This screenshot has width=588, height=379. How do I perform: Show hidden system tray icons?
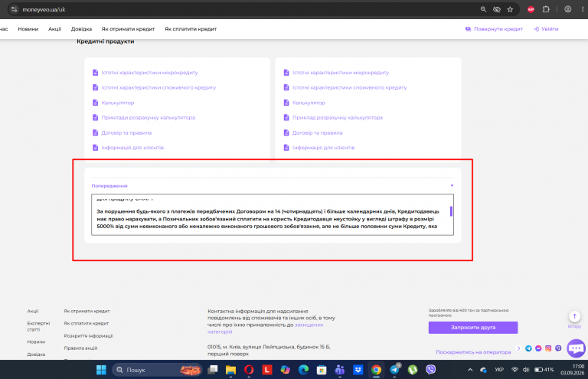(470, 370)
